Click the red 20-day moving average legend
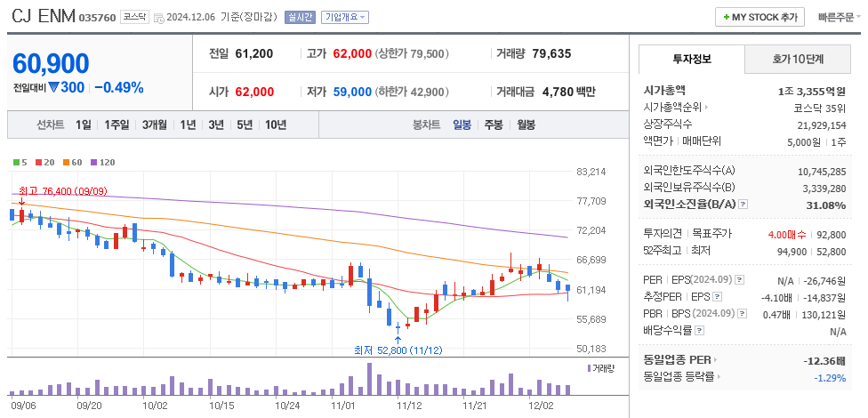The width and height of the screenshot is (868, 418). (44, 162)
